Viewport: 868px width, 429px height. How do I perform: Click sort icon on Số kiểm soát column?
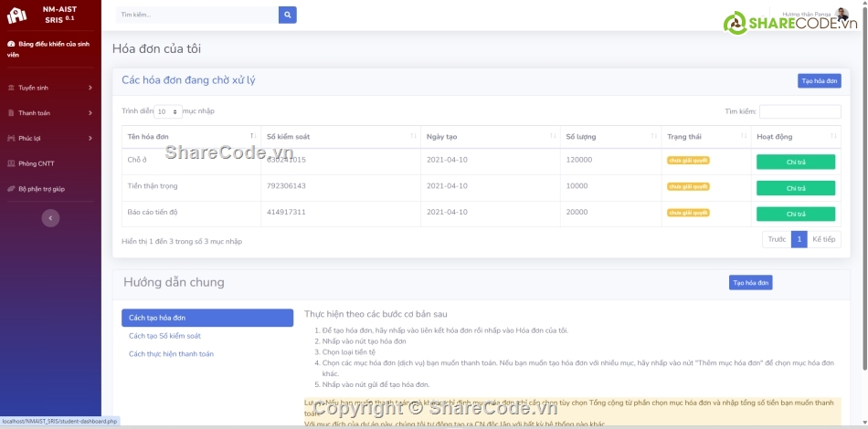click(412, 136)
